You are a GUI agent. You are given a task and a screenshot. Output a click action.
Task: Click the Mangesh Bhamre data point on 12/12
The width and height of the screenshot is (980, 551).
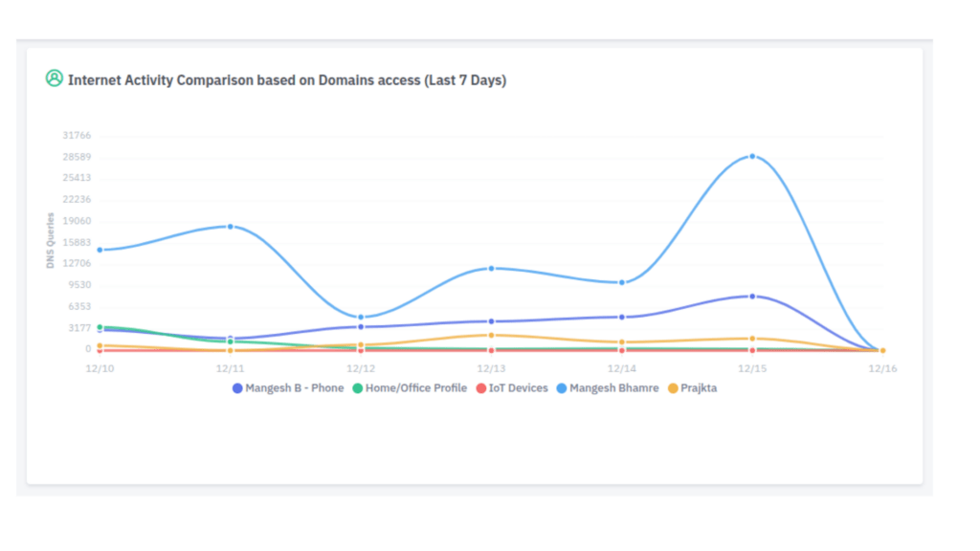(x=361, y=318)
